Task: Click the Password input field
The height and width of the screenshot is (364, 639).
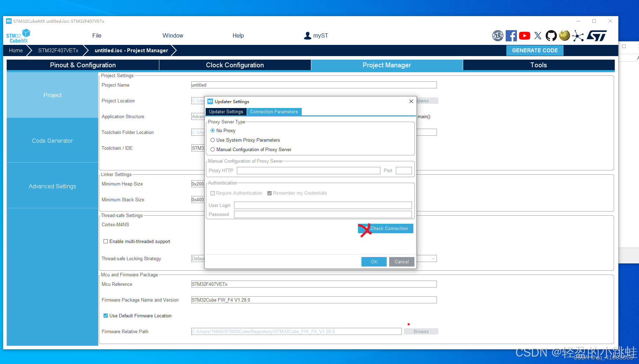Action: (323, 214)
